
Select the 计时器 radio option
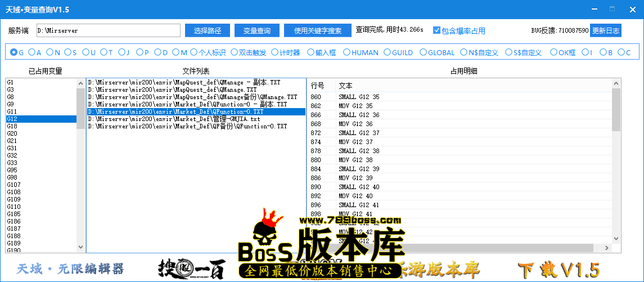click(x=286, y=52)
